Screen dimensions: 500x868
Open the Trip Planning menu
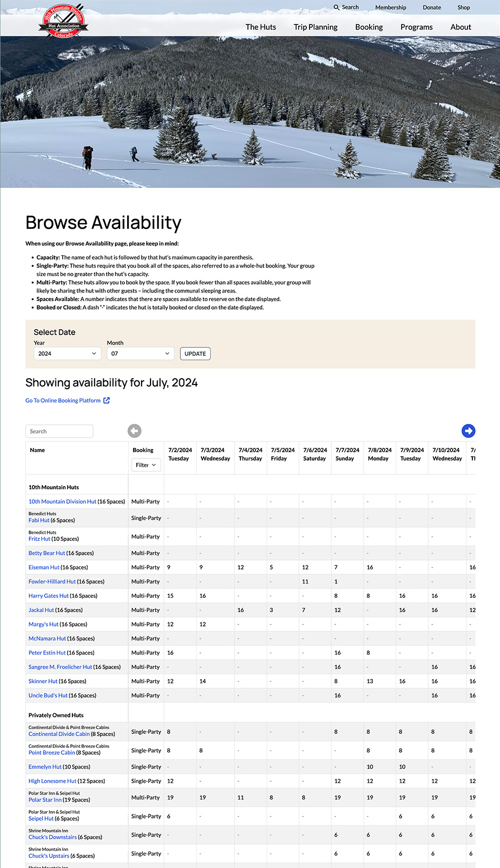(x=315, y=27)
